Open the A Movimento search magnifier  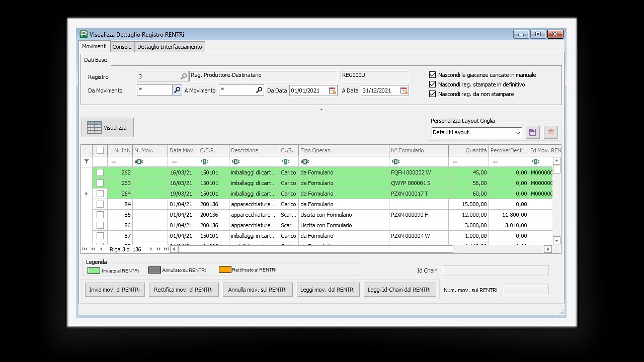click(259, 90)
